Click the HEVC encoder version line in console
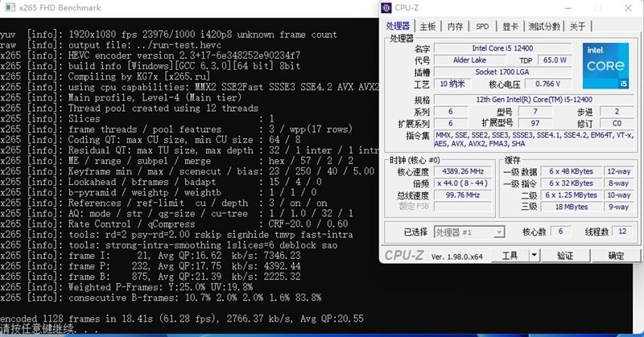The width and height of the screenshot is (644, 337). [151, 55]
